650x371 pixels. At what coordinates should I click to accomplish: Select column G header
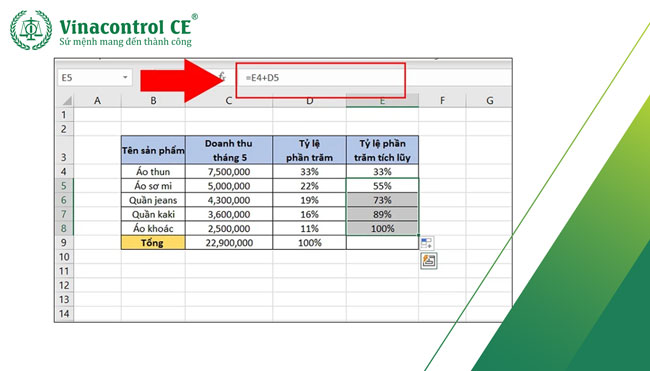coord(490,100)
